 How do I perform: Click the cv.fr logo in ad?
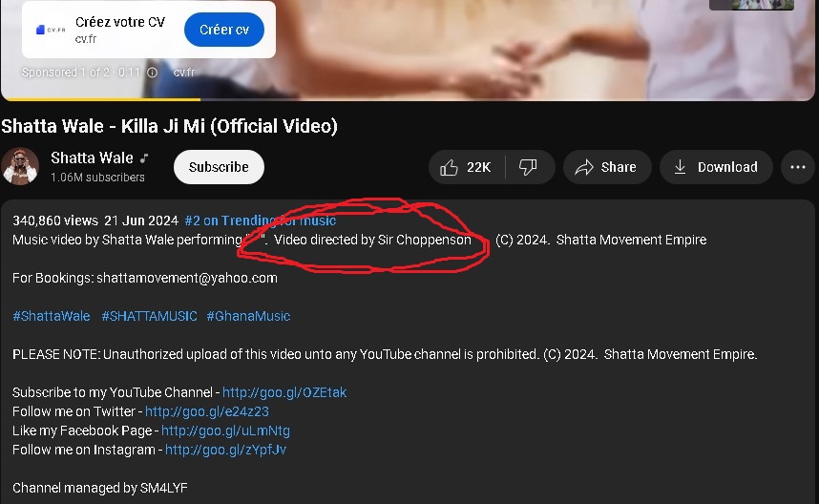click(51, 30)
